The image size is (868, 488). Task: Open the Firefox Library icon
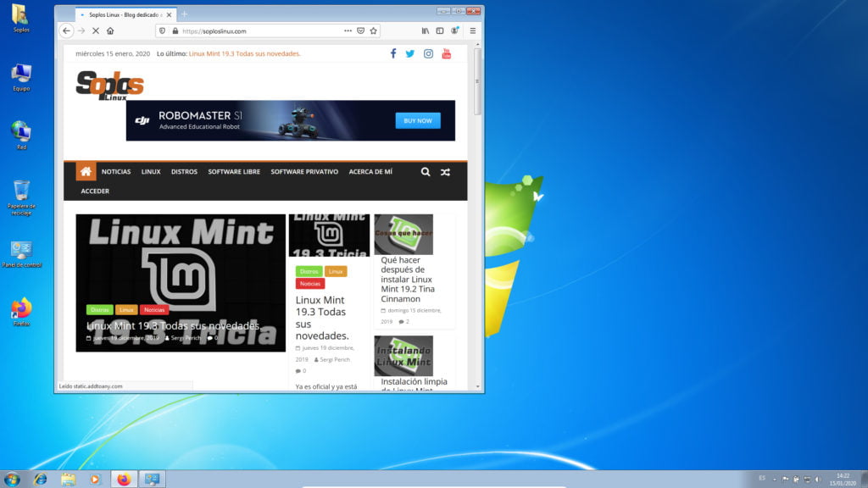point(426,31)
